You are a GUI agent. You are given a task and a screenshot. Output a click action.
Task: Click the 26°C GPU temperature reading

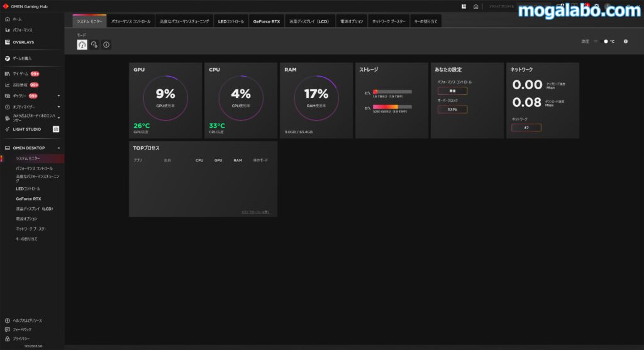click(x=142, y=126)
